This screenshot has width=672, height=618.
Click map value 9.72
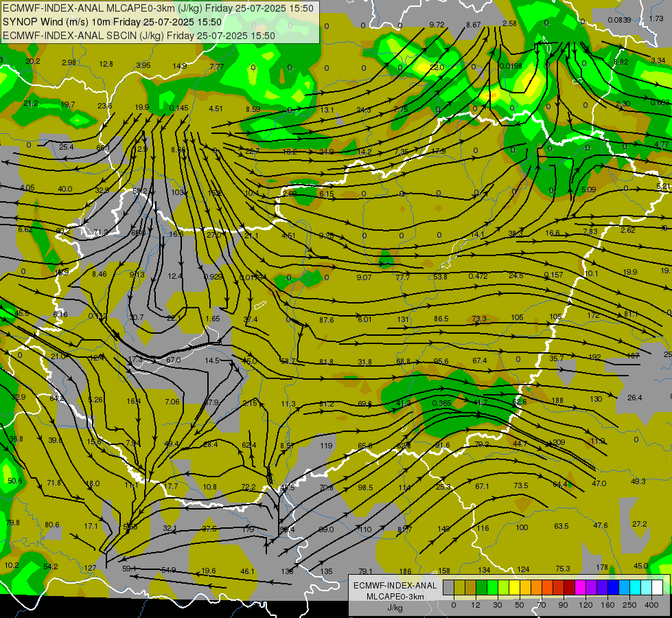click(x=437, y=25)
